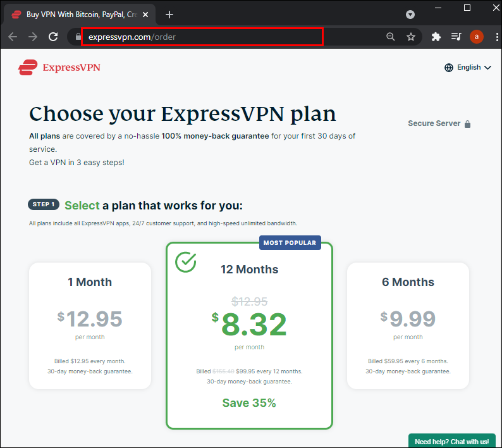Click the STEP 1 badge

point(44,204)
